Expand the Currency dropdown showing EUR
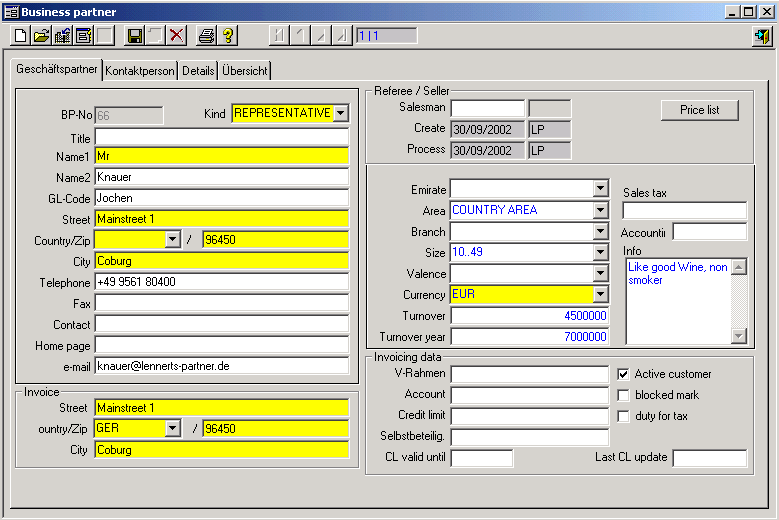This screenshot has height=520, width=779. pyautogui.click(x=600, y=295)
